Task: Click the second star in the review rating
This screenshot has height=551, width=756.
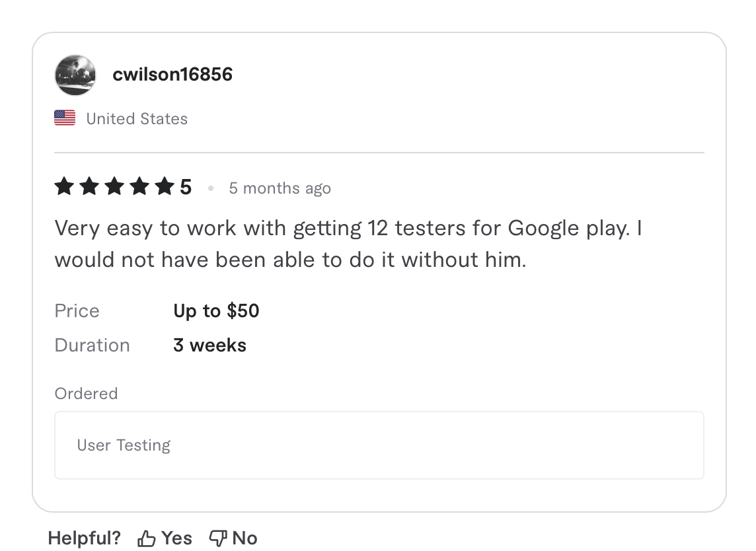Action: 89,186
